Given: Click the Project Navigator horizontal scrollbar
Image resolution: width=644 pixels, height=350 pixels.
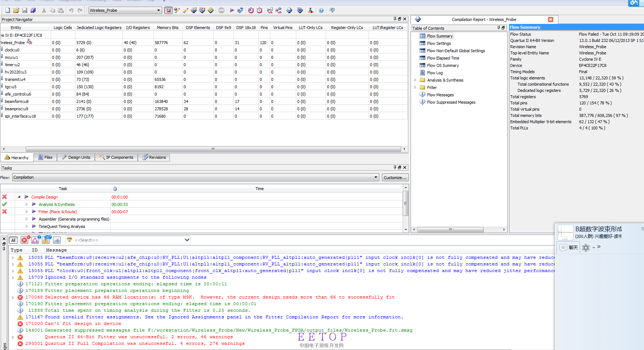Looking at the screenshot, I should point(213,149).
